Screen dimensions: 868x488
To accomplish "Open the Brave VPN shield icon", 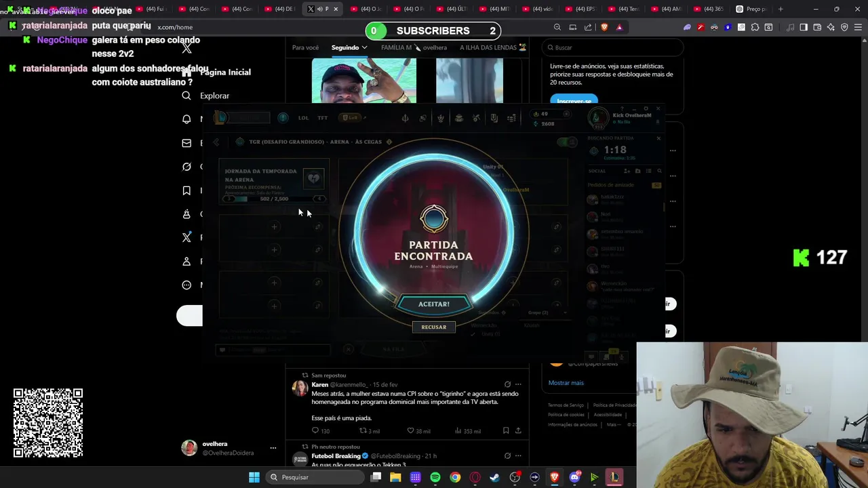I will pyautogui.click(x=844, y=27).
